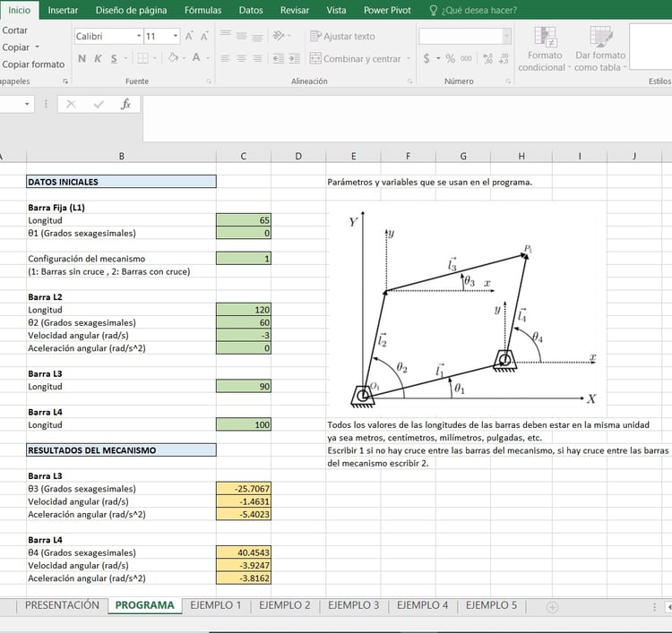Click the borders icon
This screenshot has height=633, width=672.
click(x=142, y=58)
